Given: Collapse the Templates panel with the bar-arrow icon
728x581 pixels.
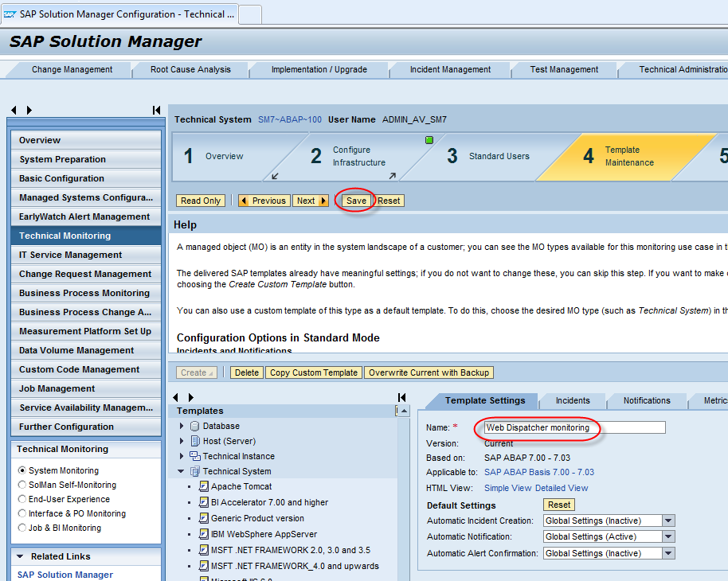Looking at the screenshot, I should (x=402, y=397).
